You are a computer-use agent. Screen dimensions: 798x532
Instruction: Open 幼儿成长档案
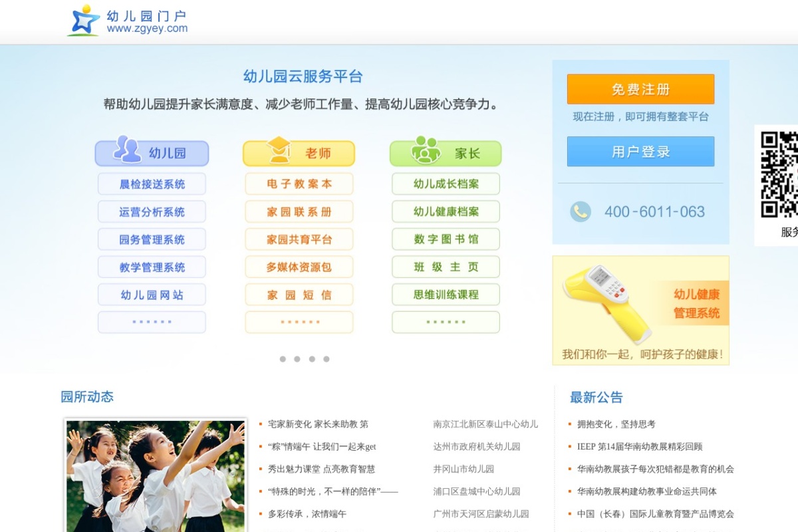click(446, 184)
